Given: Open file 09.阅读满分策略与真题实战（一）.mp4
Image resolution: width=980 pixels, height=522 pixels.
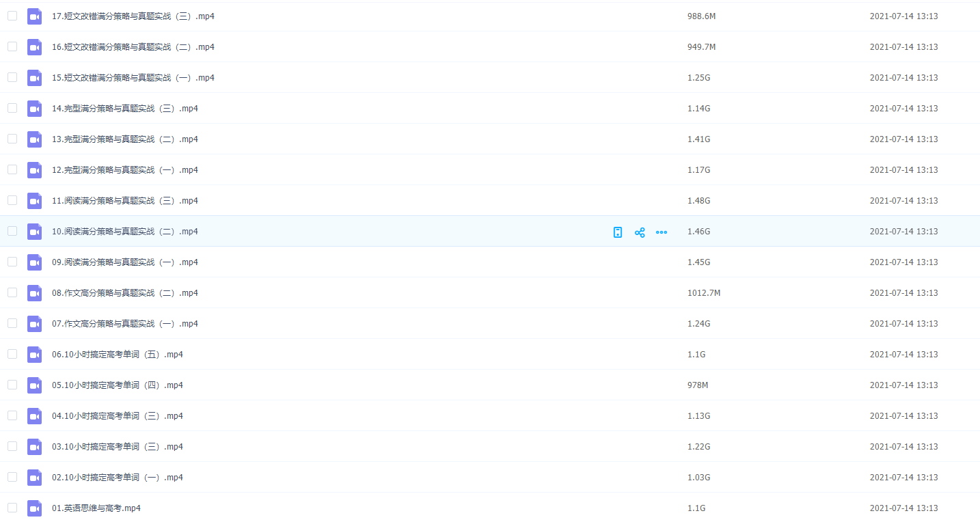Looking at the screenshot, I should click(x=125, y=262).
